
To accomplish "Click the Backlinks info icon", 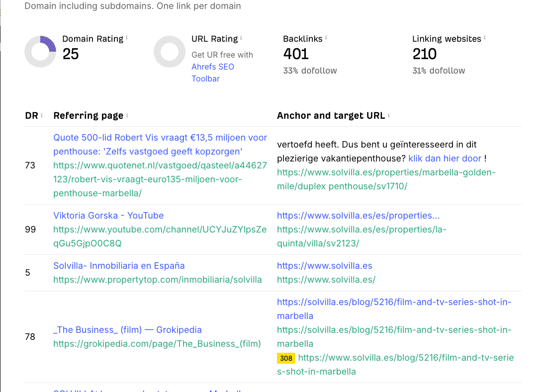I will click(x=326, y=37).
